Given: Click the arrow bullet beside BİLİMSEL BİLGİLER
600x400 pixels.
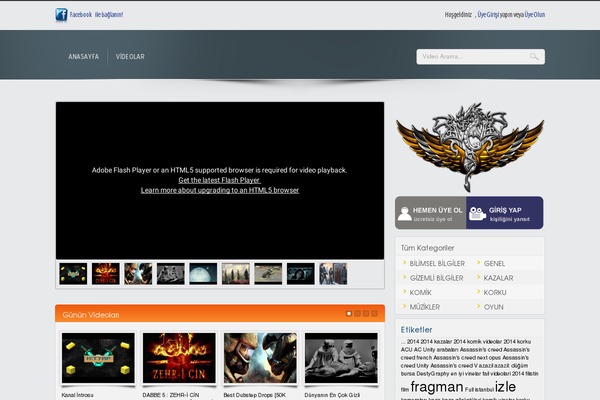Looking at the screenshot, I should 404,263.
